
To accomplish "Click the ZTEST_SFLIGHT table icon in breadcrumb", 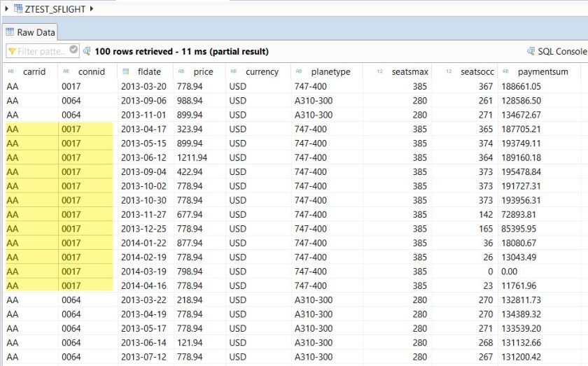I will click(x=17, y=8).
